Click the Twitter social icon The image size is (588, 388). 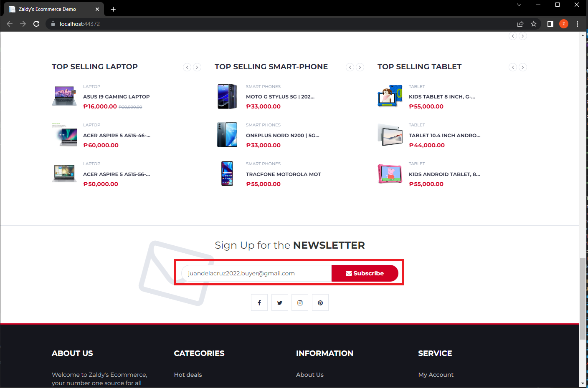[x=279, y=302]
